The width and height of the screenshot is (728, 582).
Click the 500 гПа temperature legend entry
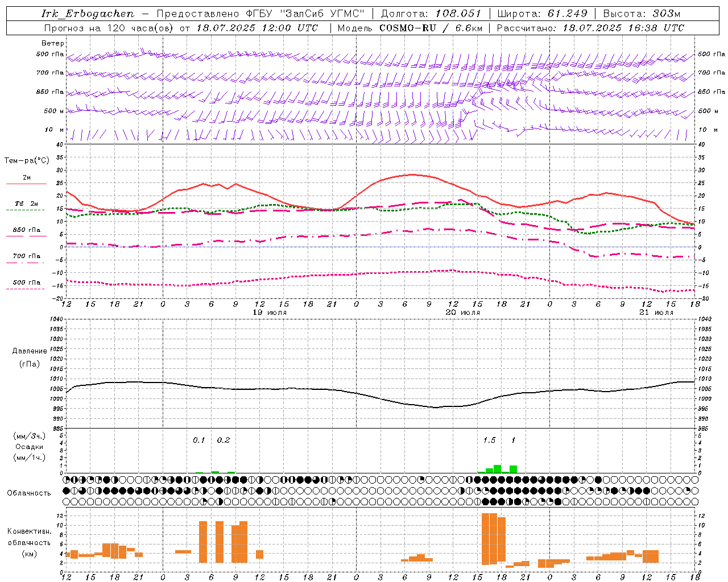pyautogui.click(x=27, y=282)
